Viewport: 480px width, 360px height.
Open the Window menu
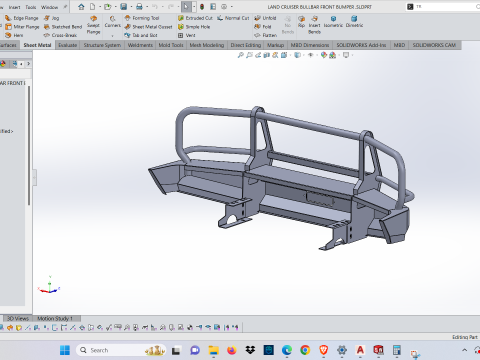(x=49, y=7)
